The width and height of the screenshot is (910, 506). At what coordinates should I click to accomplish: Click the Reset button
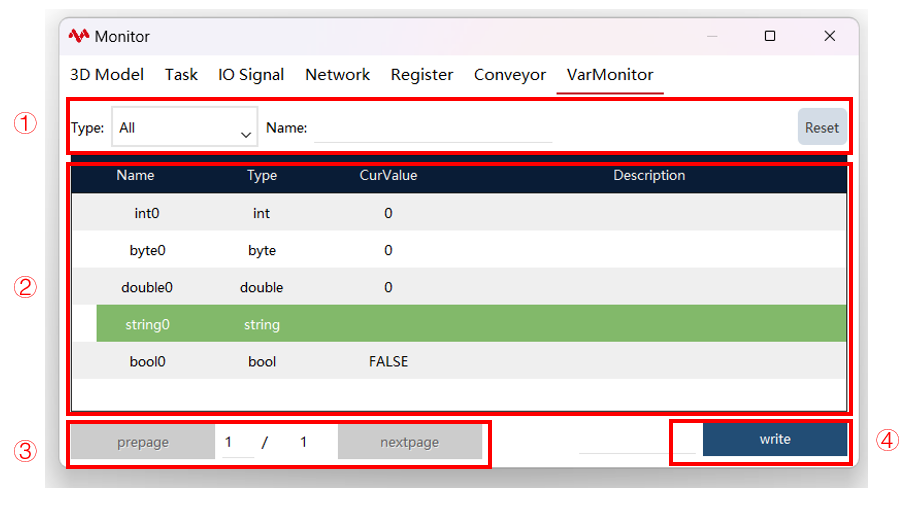[x=822, y=127]
